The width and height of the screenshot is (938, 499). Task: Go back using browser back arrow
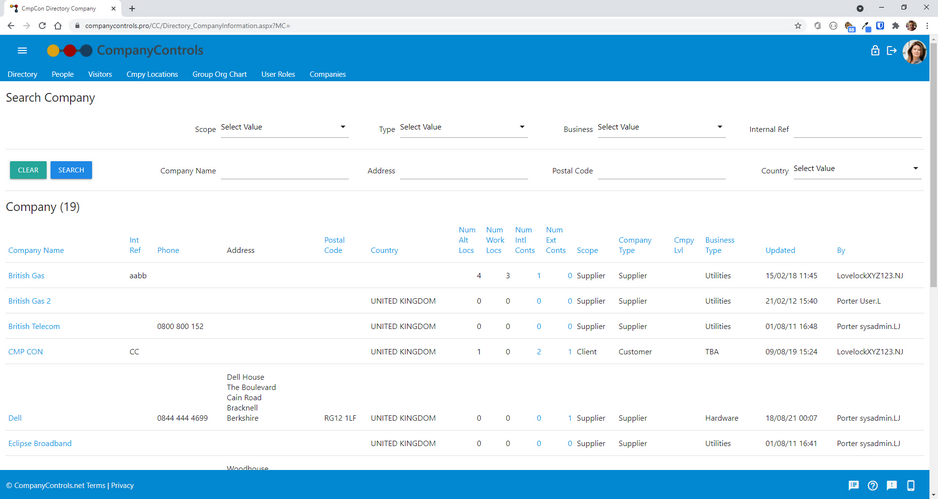(11, 26)
